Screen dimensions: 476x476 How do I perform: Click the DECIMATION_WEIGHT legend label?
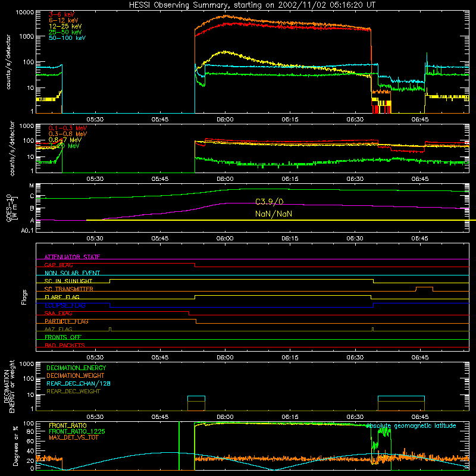76,376
